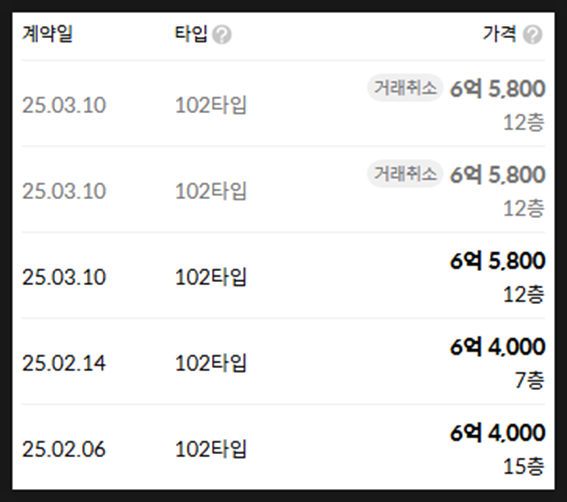Click 6억 4,000 price on 15층
The width and height of the screenshot is (567, 502).
[x=498, y=433]
